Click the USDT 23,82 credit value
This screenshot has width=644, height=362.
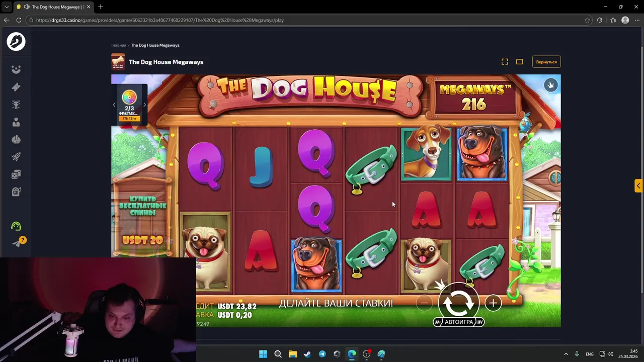tap(237, 306)
